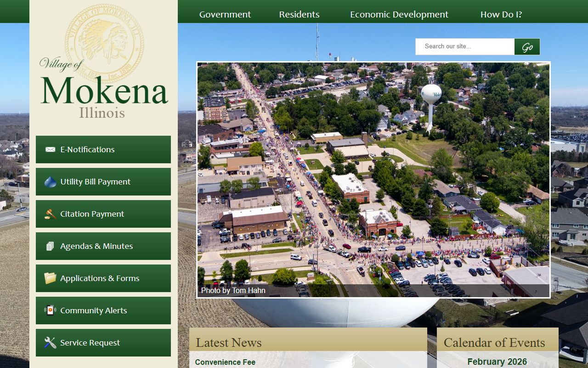Click the envelope icon beside E-Notifications
The image size is (588, 368).
[50, 149]
